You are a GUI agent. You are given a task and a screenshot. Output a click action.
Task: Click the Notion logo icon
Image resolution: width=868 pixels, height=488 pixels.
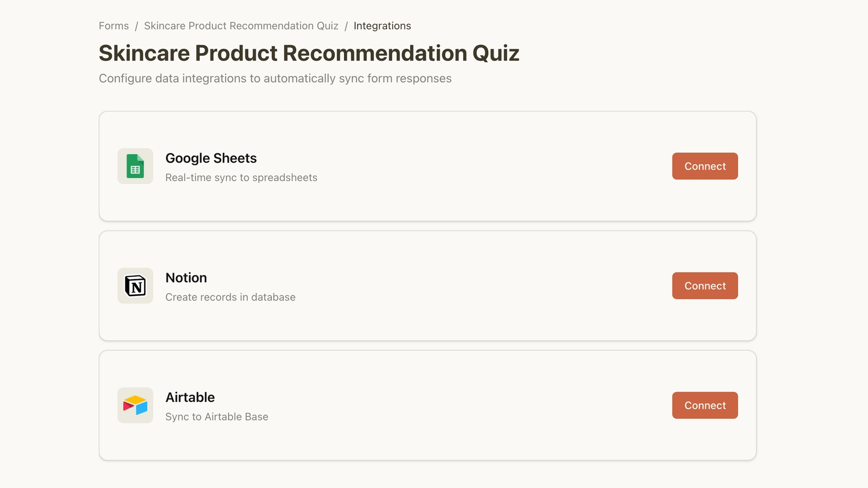pos(135,286)
